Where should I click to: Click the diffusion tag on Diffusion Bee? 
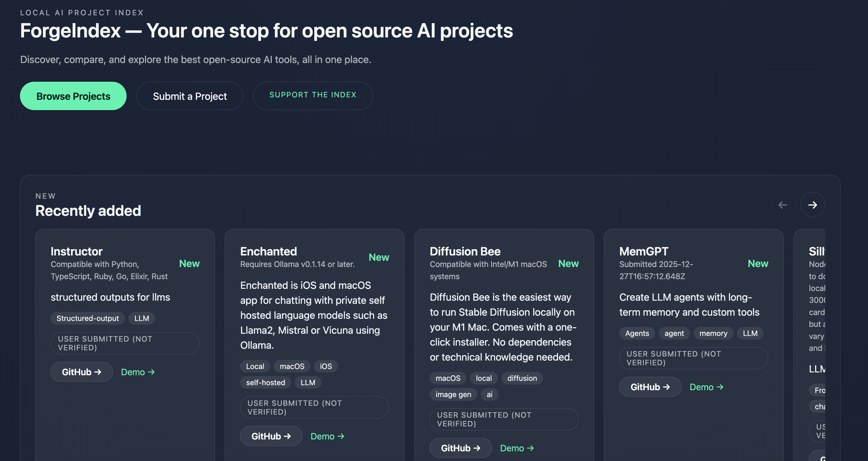point(522,378)
